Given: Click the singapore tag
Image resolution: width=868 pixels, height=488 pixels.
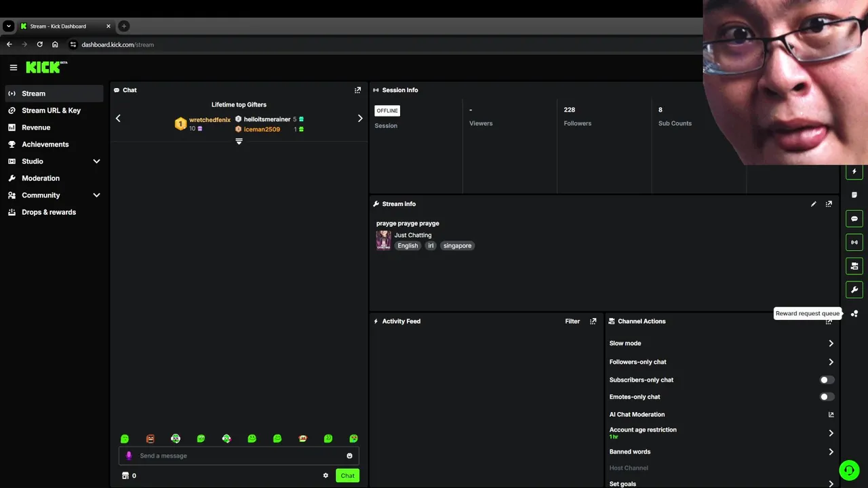Looking at the screenshot, I should click(457, 246).
